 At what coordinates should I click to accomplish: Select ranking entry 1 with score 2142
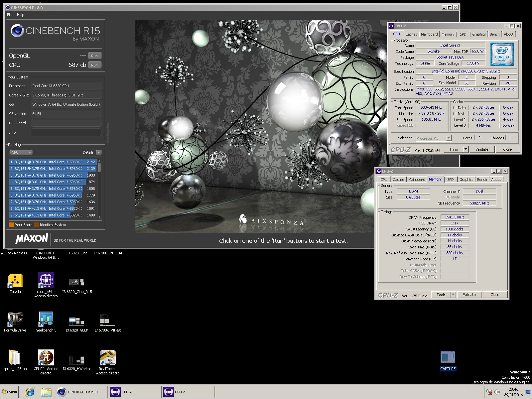coord(53,162)
